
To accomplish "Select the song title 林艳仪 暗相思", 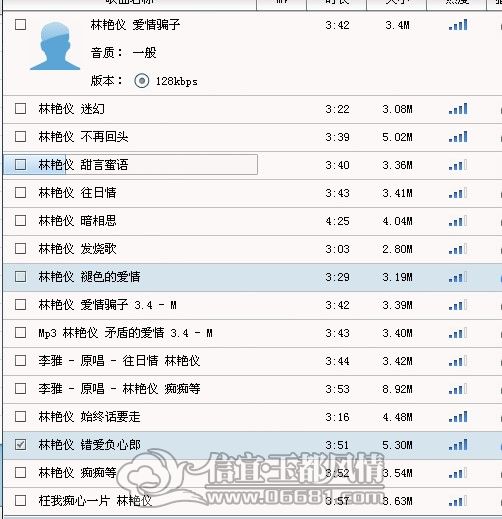I will 77,221.
